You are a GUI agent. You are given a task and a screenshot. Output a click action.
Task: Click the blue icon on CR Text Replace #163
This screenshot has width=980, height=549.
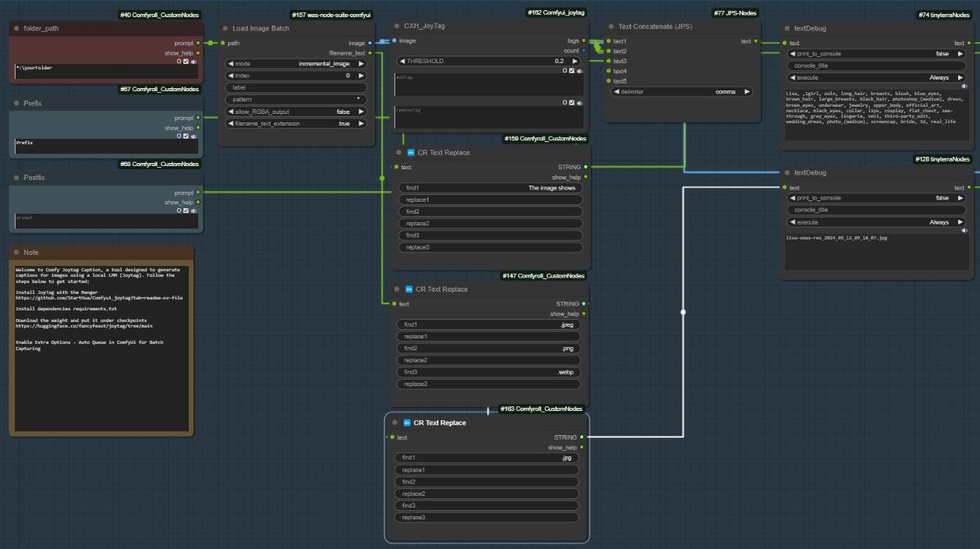(x=407, y=423)
